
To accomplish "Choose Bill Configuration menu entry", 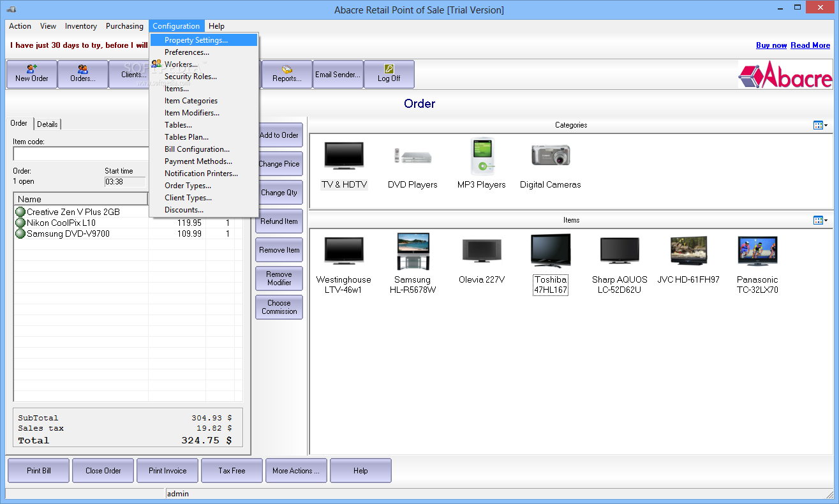I will (204, 149).
